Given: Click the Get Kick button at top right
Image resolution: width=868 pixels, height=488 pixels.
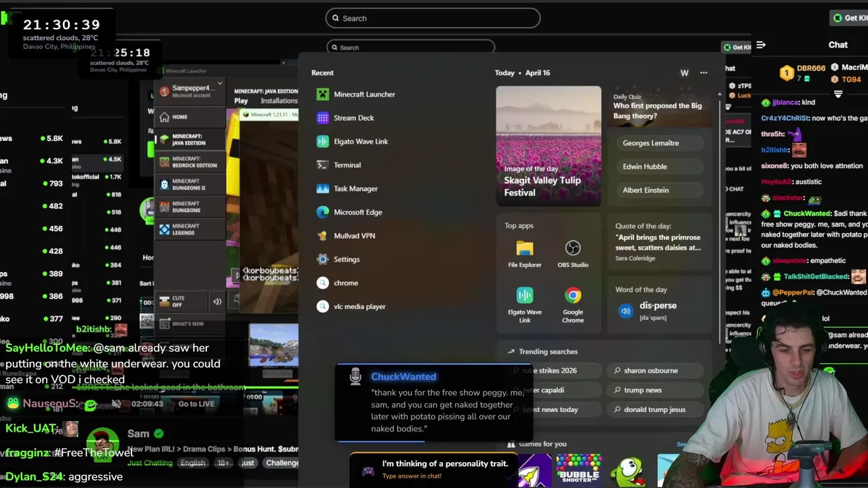Looking at the screenshot, I should click(850, 18).
